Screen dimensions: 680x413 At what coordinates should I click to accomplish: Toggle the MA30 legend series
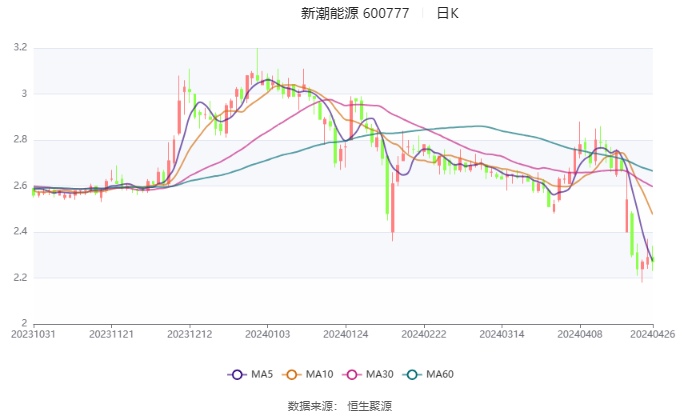pos(368,374)
